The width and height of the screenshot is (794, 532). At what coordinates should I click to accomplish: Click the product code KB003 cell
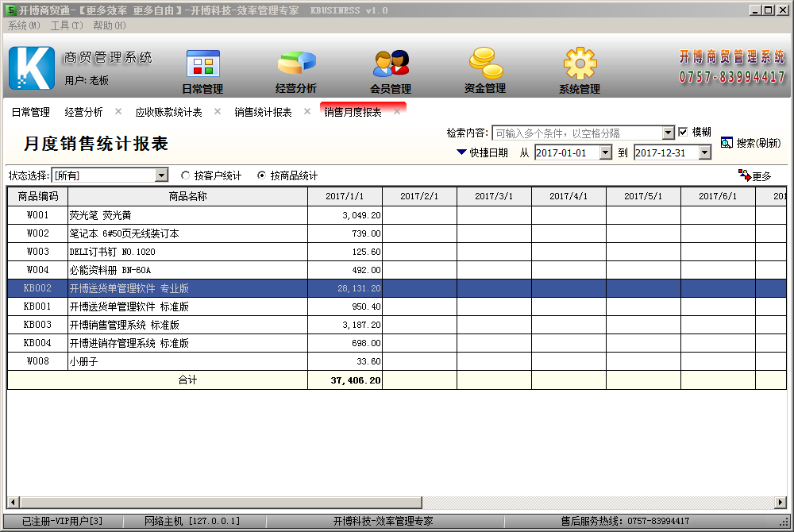coord(38,325)
